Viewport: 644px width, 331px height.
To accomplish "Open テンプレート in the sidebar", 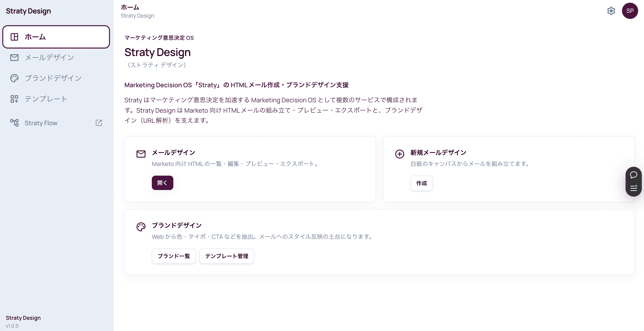I will [56, 99].
